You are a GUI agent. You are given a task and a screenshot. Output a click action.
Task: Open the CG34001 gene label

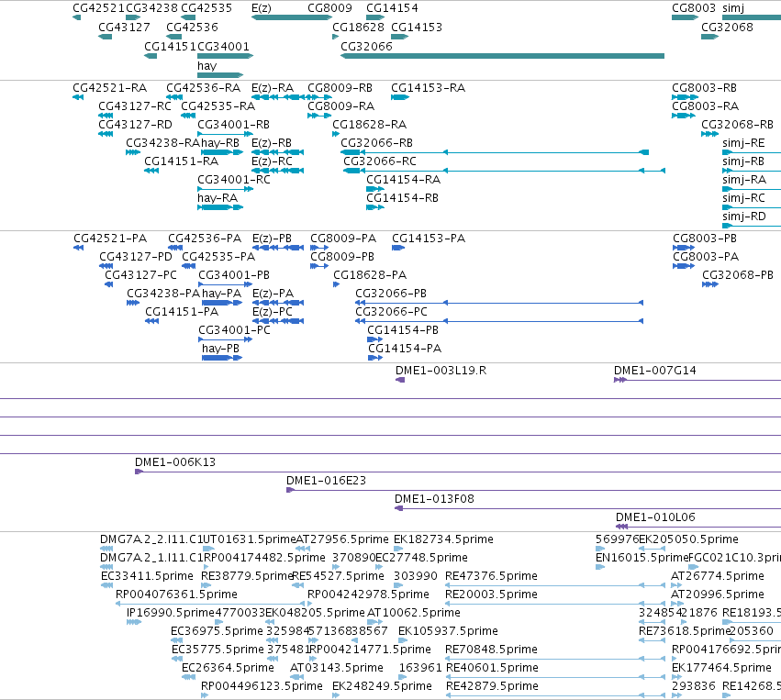click(x=223, y=46)
